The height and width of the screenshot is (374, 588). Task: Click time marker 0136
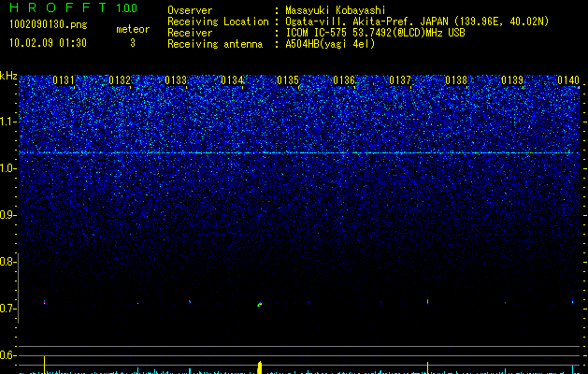344,80
